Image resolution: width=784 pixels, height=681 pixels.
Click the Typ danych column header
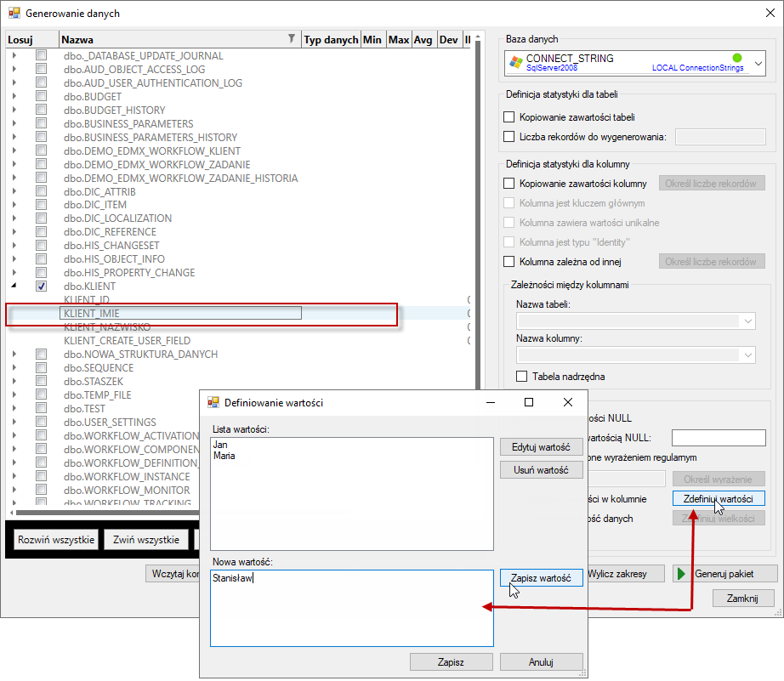pyautogui.click(x=331, y=39)
